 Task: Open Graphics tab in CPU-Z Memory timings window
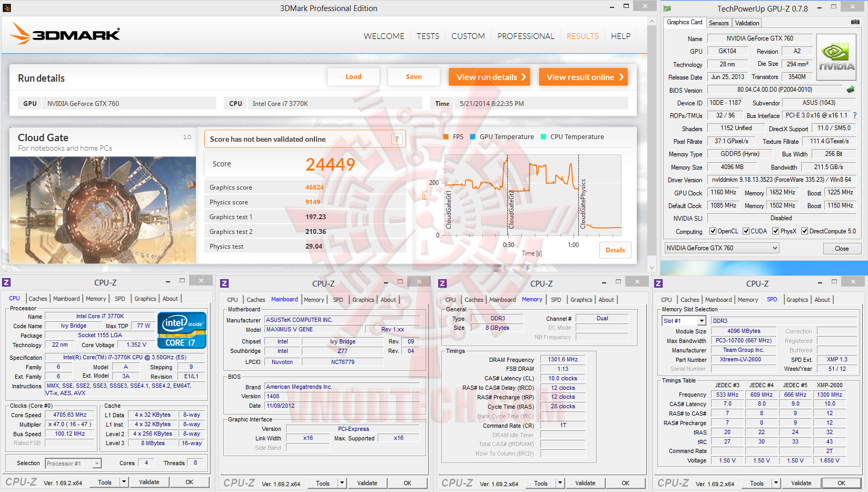click(581, 300)
